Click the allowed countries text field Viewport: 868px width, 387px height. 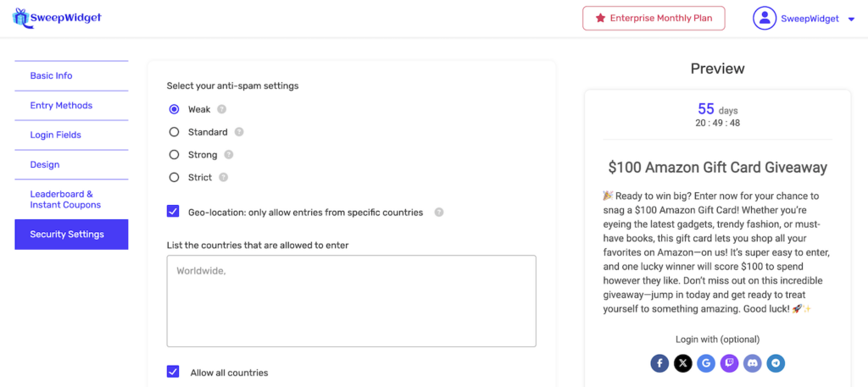click(351, 301)
